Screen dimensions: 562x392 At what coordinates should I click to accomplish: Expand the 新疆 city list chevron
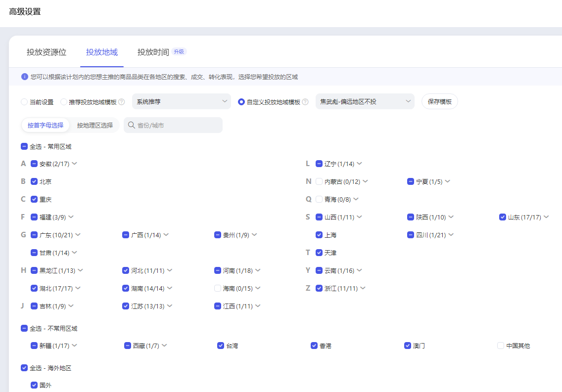pos(74,346)
